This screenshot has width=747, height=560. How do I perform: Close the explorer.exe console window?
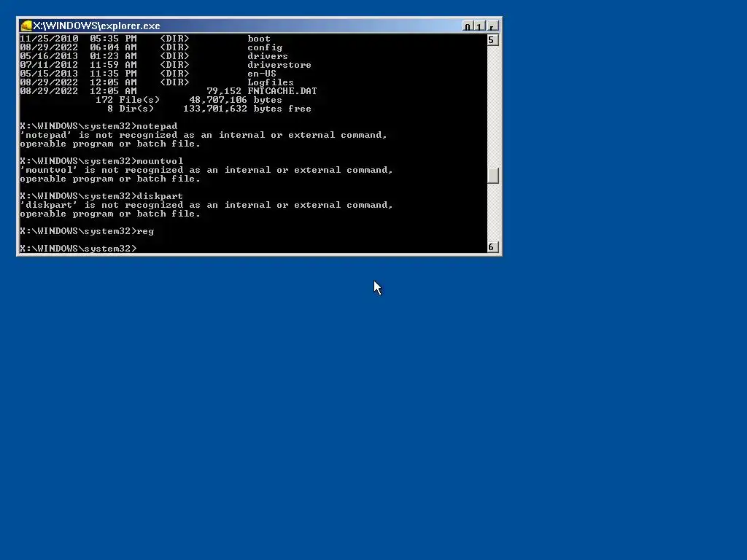pyautogui.click(x=492, y=27)
